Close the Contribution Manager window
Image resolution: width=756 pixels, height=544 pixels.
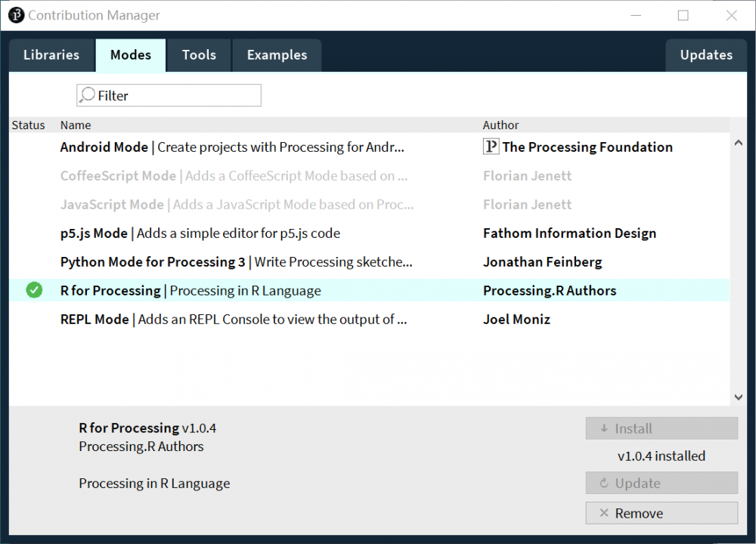(731, 15)
